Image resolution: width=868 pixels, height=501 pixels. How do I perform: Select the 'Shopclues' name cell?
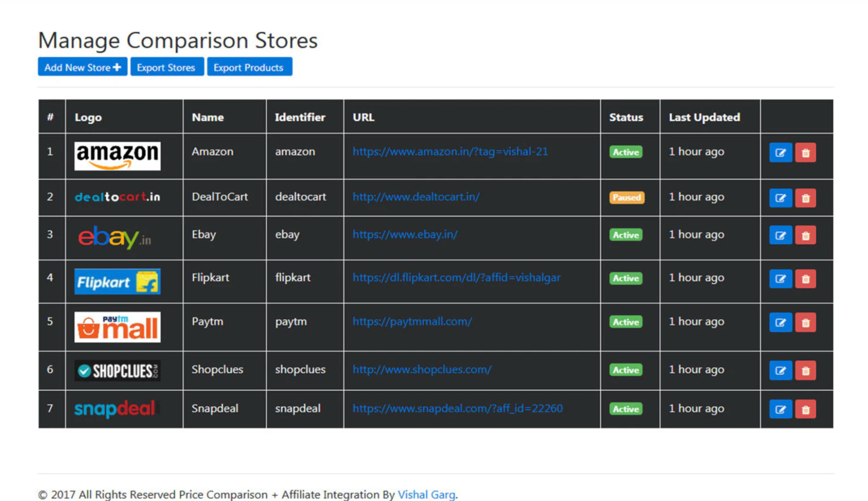[218, 369]
